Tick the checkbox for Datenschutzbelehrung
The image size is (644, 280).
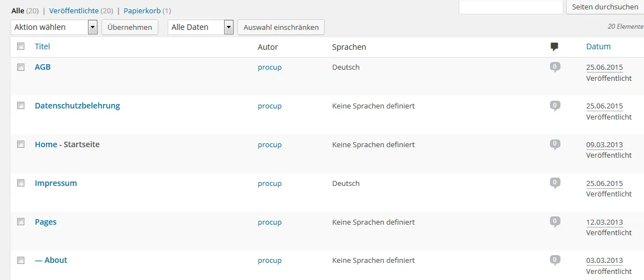point(20,106)
